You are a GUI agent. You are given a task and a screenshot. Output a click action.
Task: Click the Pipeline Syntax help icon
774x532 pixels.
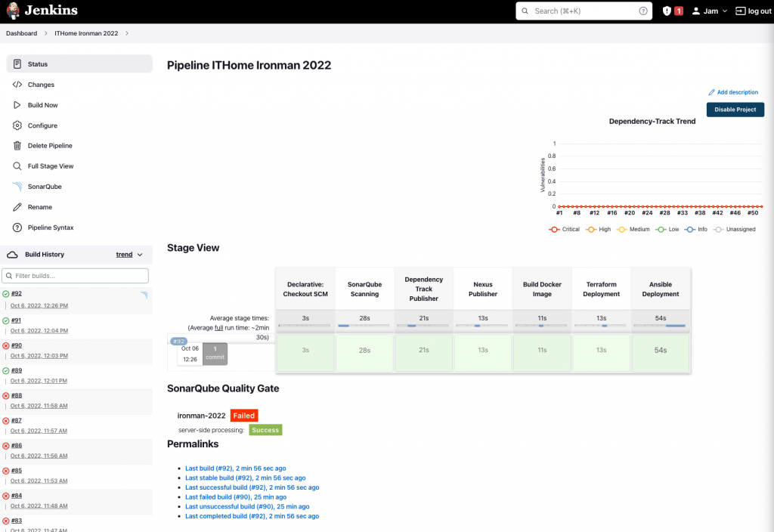point(17,227)
